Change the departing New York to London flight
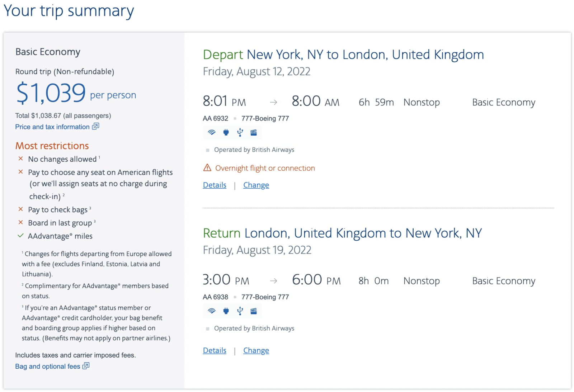The height and width of the screenshot is (392, 574). pyautogui.click(x=256, y=185)
